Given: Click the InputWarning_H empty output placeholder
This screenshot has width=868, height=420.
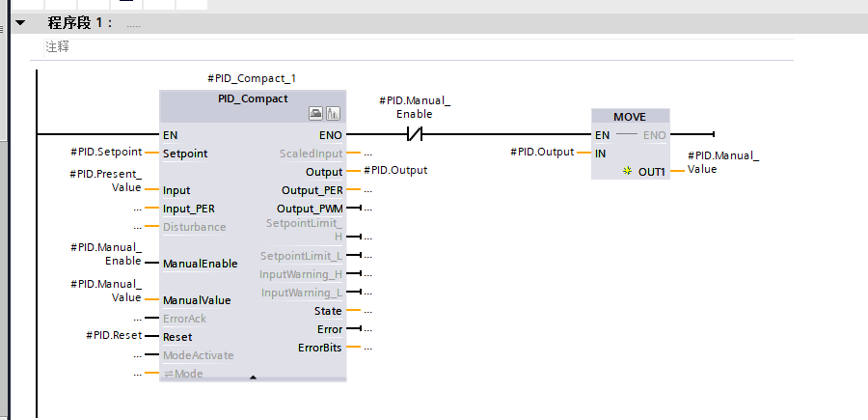Looking at the screenshot, I should tap(368, 275).
